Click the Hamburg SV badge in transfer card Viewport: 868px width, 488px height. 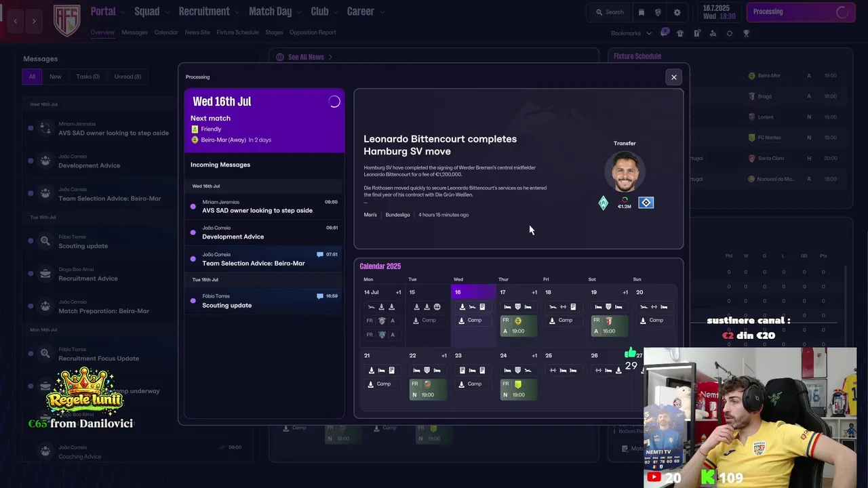point(646,203)
